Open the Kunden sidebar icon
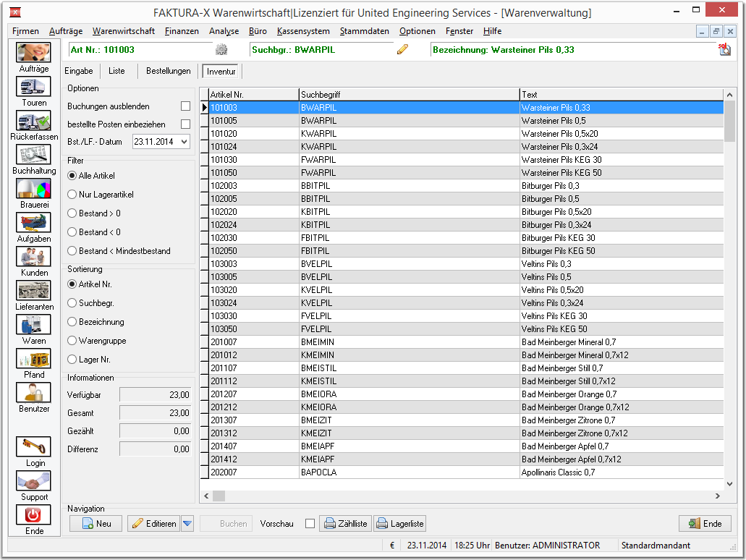 [33, 256]
